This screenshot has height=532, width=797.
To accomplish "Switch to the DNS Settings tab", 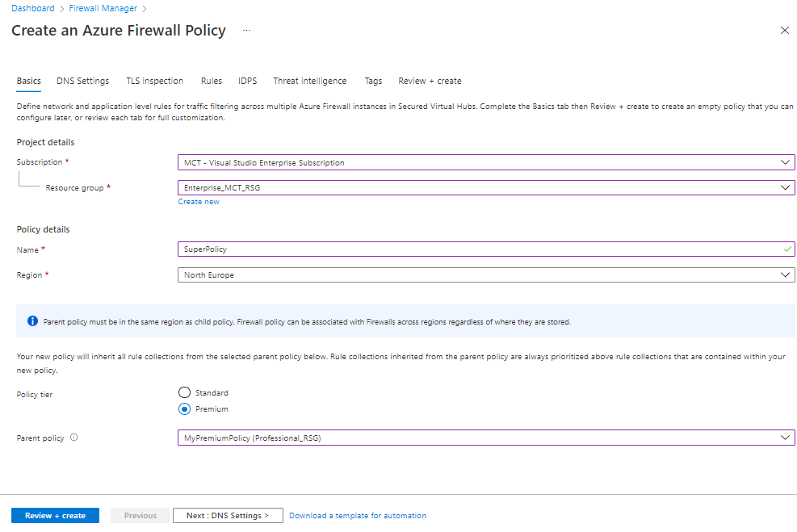I will click(x=82, y=81).
